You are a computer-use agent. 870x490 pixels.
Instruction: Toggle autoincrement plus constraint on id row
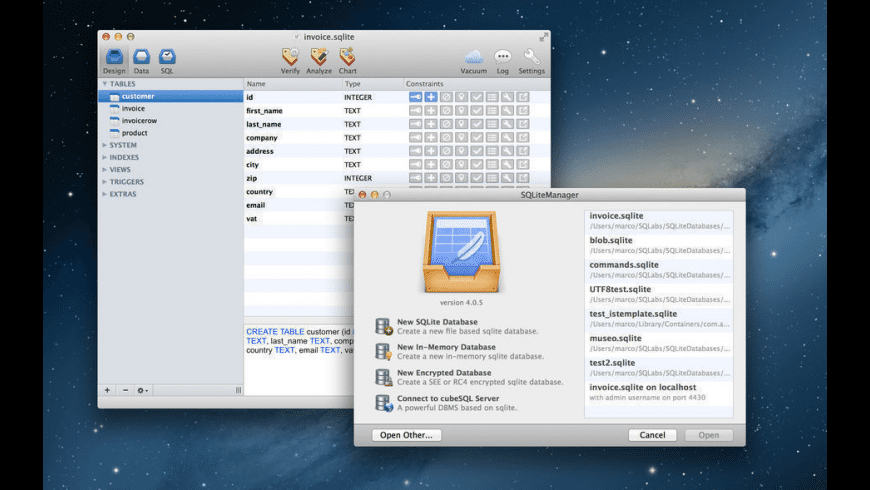point(431,97)
